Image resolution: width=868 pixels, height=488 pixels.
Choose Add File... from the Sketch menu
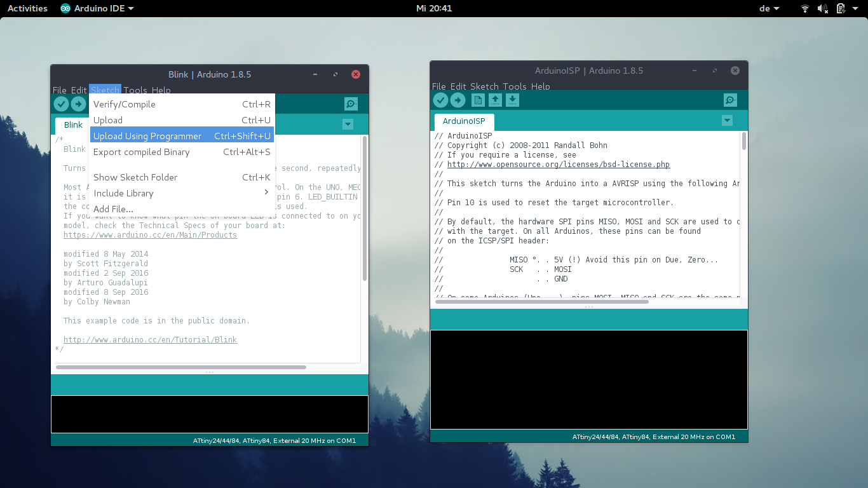tap(182, 209)
